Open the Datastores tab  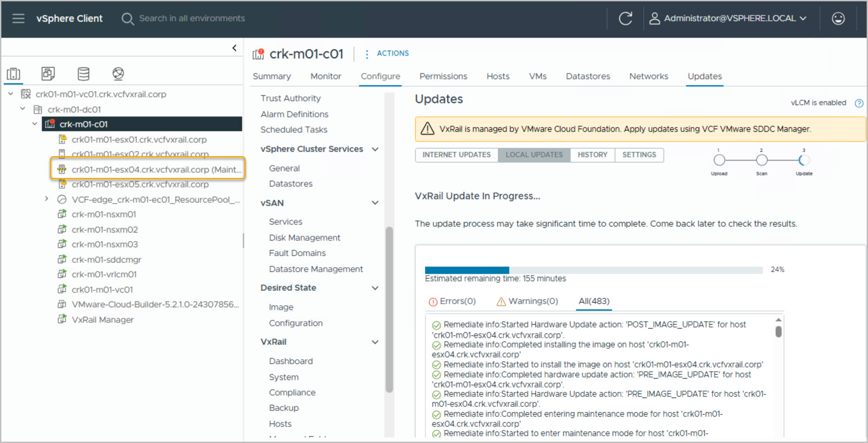[x=588, y=77]
